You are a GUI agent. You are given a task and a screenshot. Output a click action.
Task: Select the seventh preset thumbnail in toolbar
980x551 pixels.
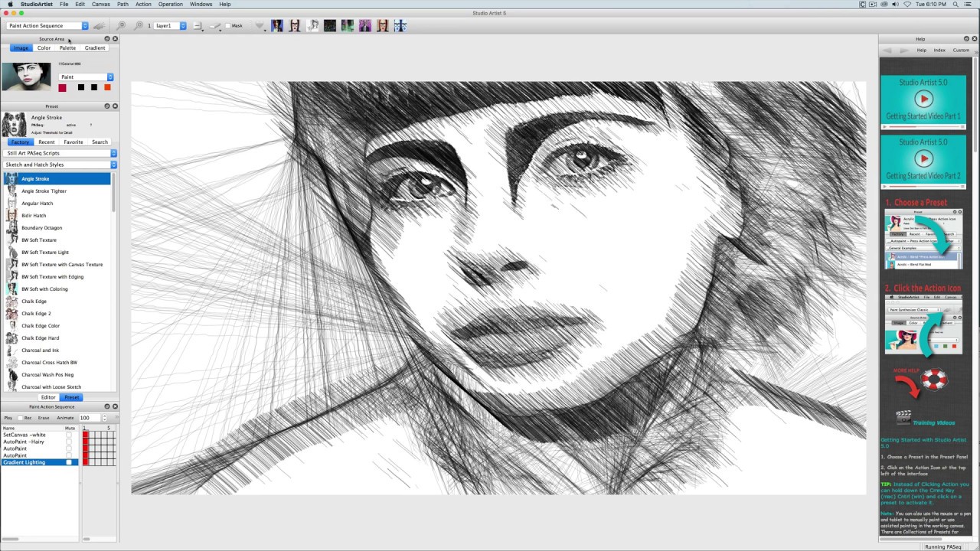pyautogui.click(x=382, y=26)
